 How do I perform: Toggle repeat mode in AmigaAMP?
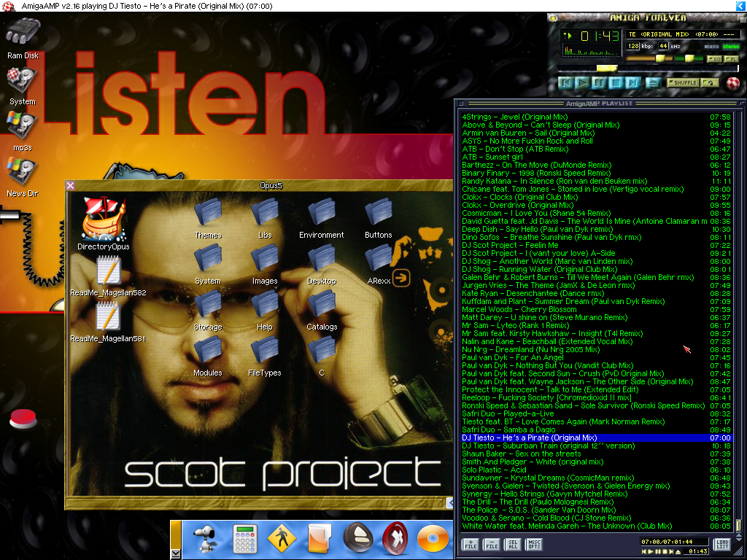tap(709, 83)
